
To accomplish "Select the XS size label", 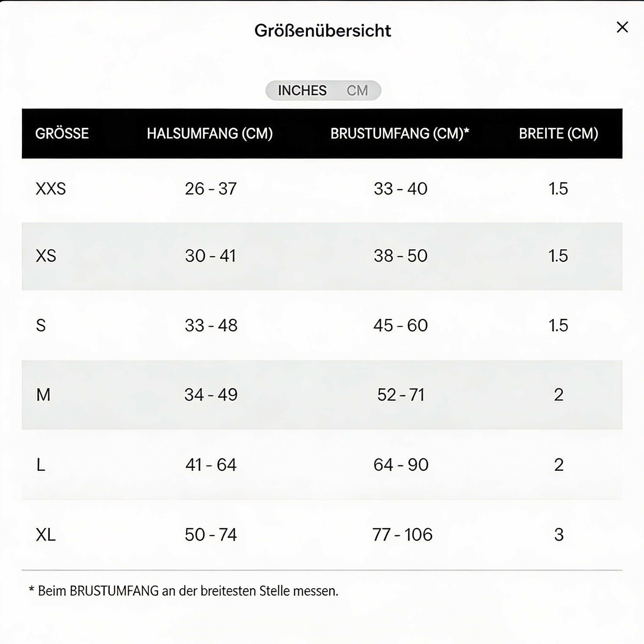I will click(x=46, y=256).
